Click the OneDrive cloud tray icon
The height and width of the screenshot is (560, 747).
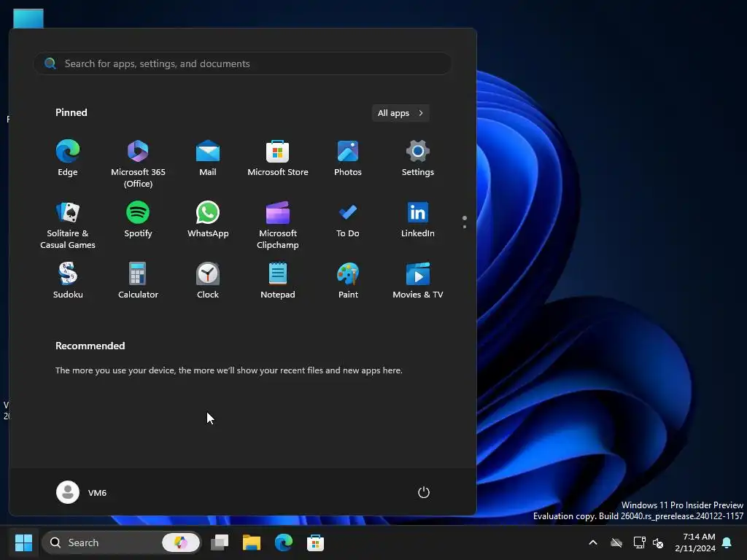click(616, 542)
